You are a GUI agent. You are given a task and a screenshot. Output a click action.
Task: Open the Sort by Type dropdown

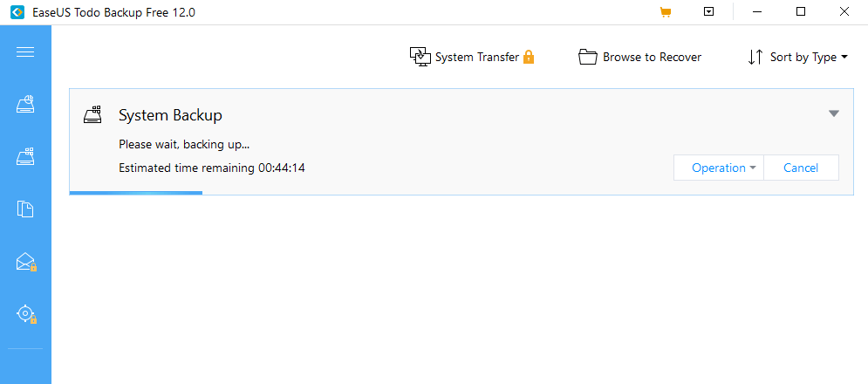point(799,58)
